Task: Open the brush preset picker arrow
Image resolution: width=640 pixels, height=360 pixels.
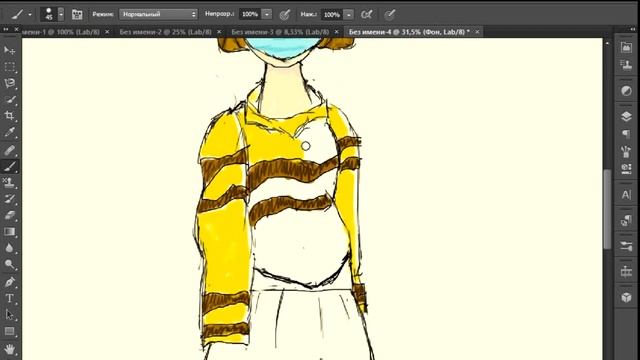Action: [61, 15]
